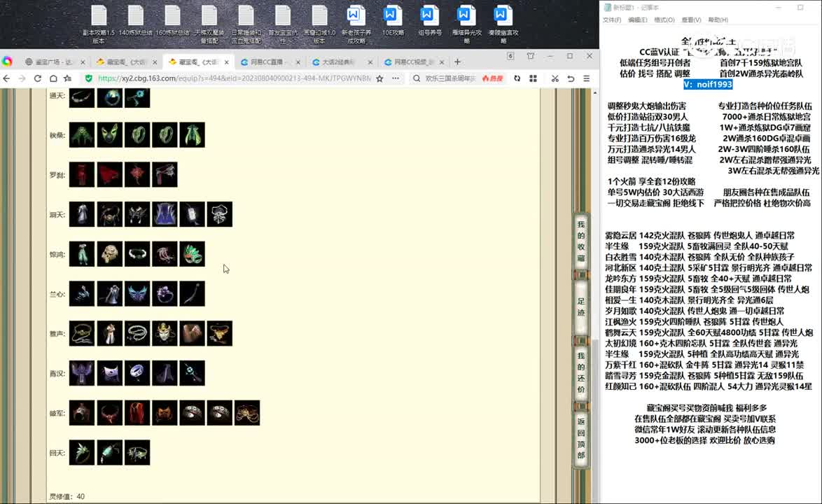
Task: Select the white robe in the 洞天 row
Action: coord(82,214)
